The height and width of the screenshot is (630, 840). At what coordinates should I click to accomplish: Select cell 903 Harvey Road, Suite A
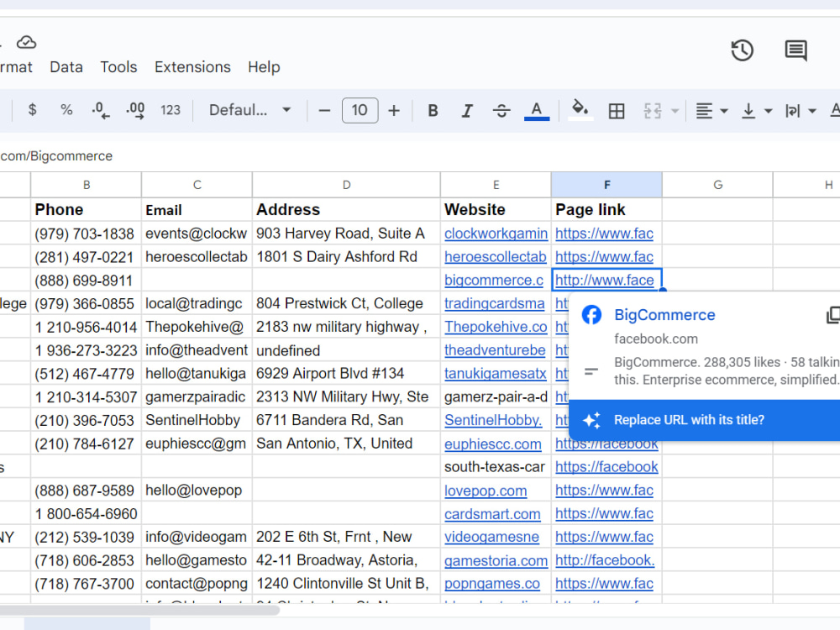click(x=346, y=234)
